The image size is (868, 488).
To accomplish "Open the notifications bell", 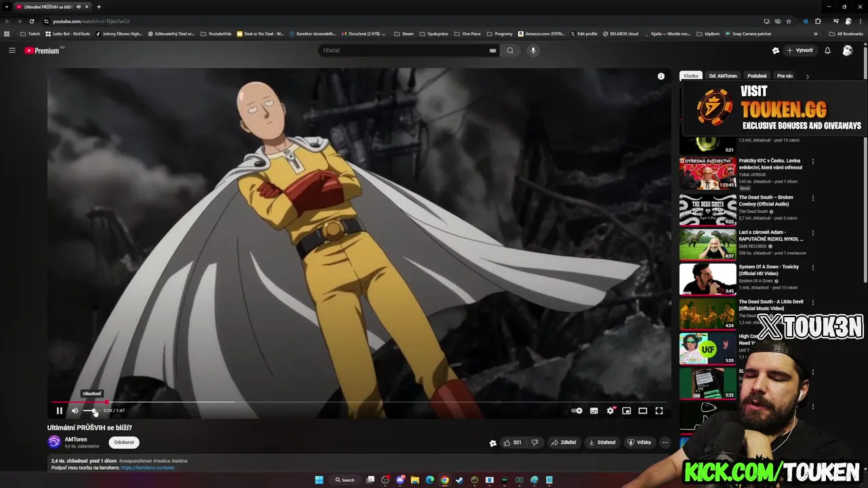I will click(827, 50).
